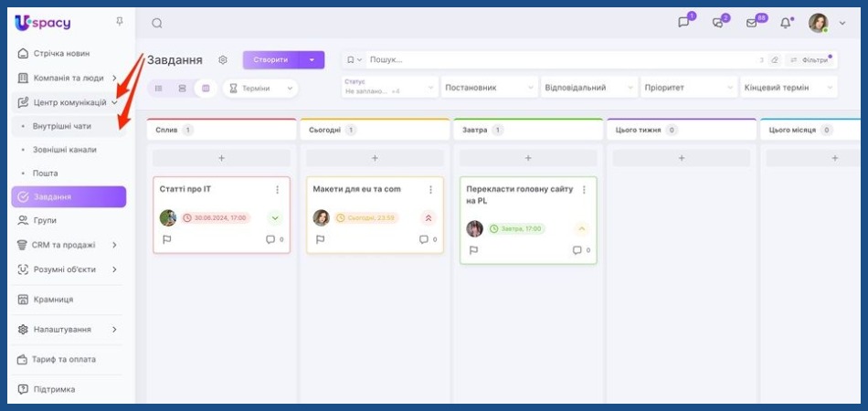Open the Відповідальний filter dropdown
Screen dimensions: 868x411
click(587, 88)
